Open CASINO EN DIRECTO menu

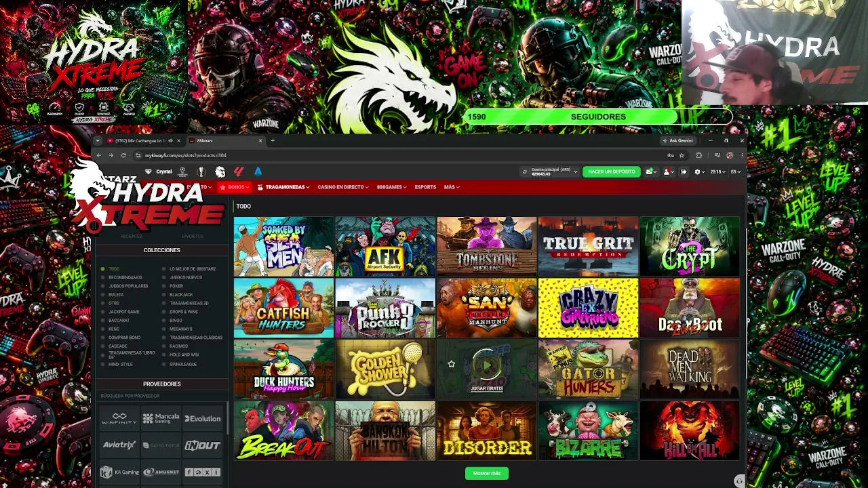coord(343,187)
